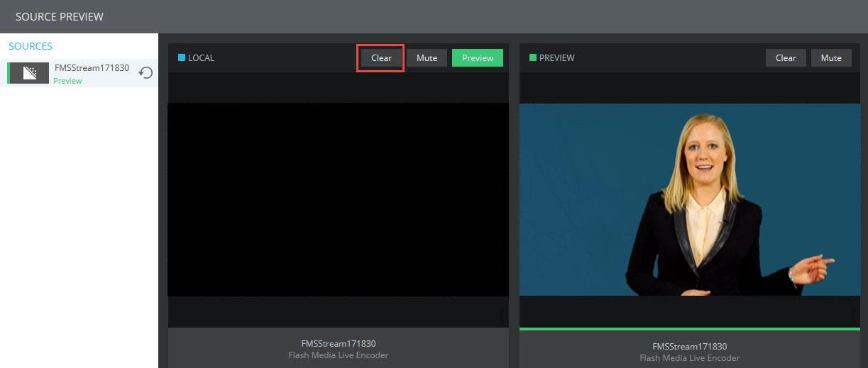The image size is (868, 368).
Task: Clear the LOCAL player
Action: point(381,58)
